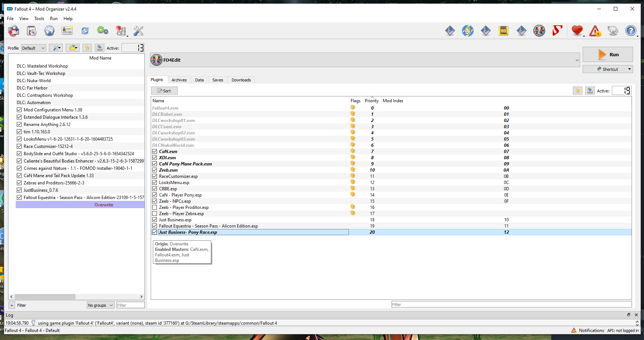644x340 pixels.
Task: Click the mod list scroll left arrow
Action: (11, 297)
